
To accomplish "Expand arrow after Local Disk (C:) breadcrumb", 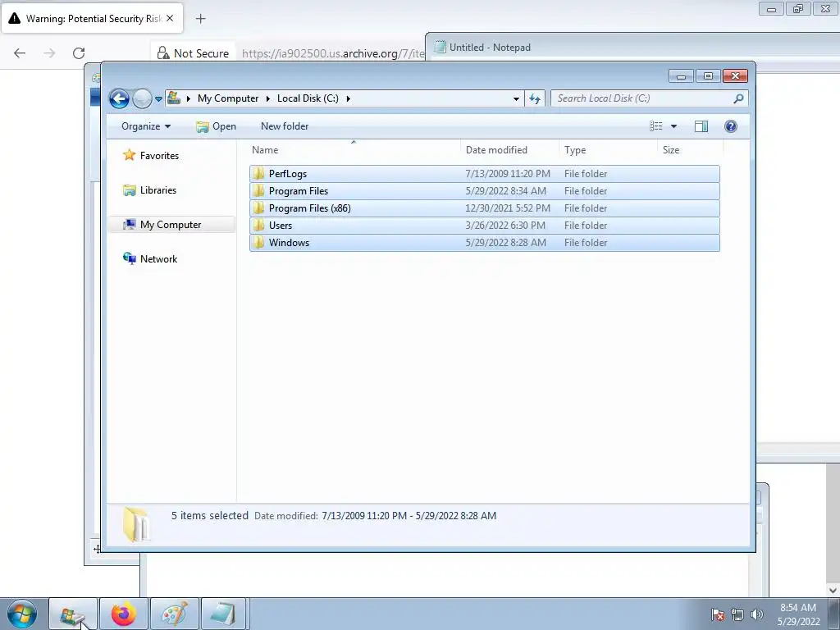I will coord(348,98).
